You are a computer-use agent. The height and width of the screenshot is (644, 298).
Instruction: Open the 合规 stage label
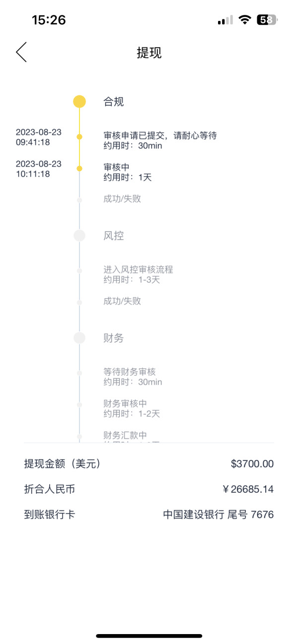tap(113, 102)
